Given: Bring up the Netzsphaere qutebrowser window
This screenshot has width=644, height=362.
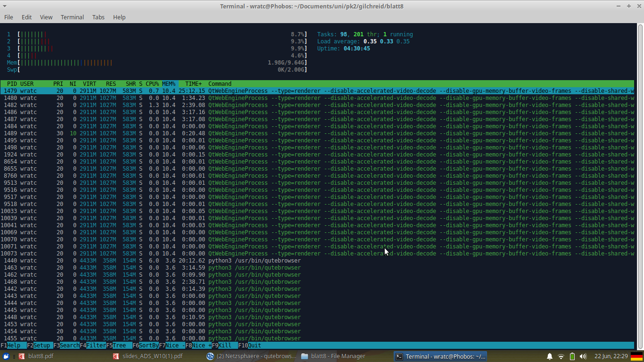Looking at the screenshot, I should pyautogui.click(x=251, y=356).
